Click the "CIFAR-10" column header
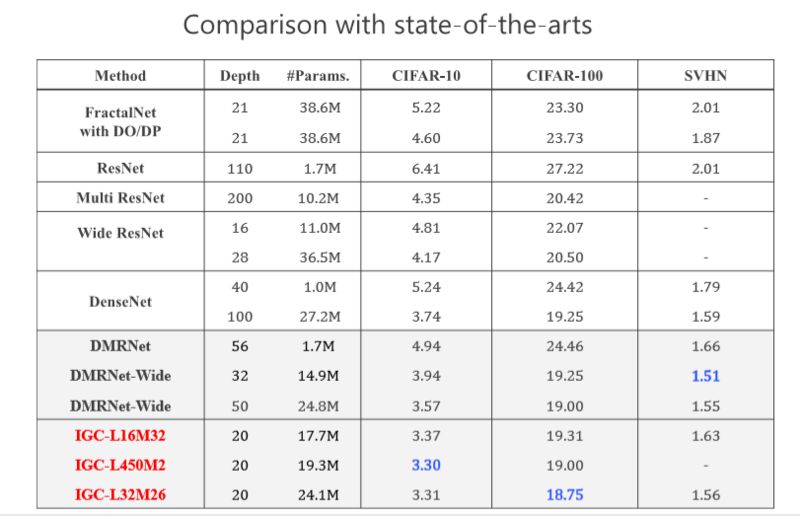The width and height of the screenshot is (800, 516). click(x=427, y=76)
